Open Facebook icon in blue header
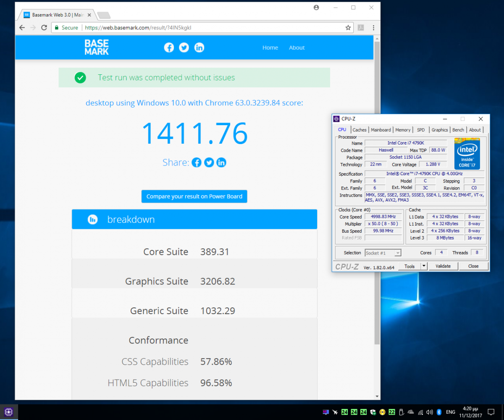504x420 pixels. click(x=169, y=47)
